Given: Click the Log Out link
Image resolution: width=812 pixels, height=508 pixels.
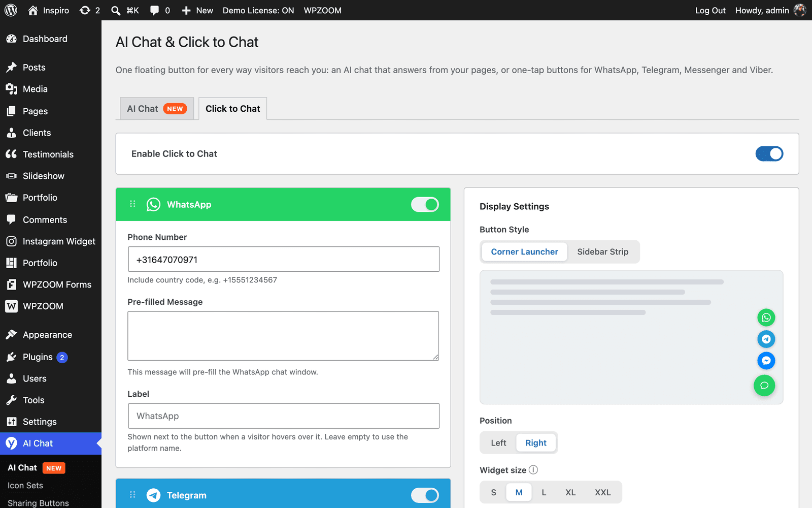Looking at the screenshot, I should point(710,10).
